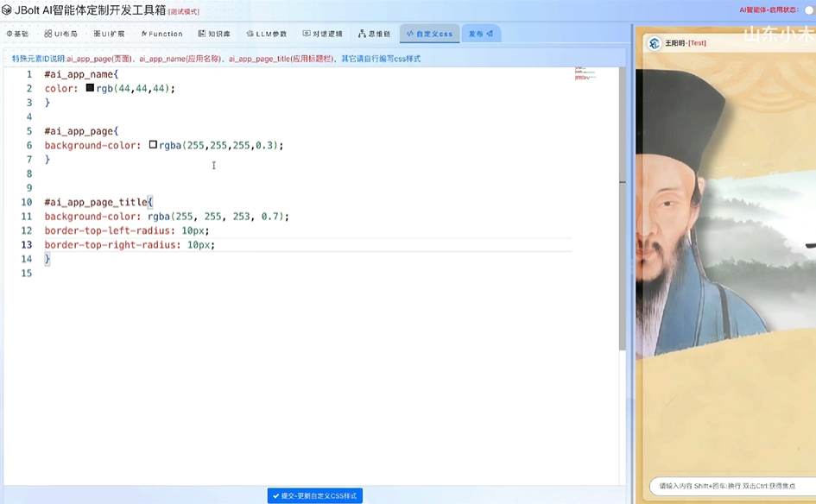The image size is (816, 504).
Task: Open the 知识库 tab
Action: (x=214, y=34)
